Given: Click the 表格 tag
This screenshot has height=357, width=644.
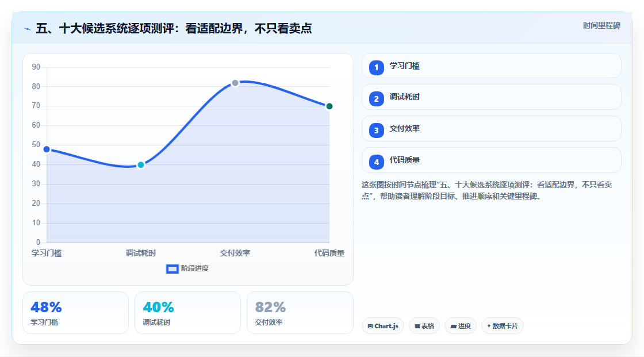Looking at the screenshot, I should 424,326.
